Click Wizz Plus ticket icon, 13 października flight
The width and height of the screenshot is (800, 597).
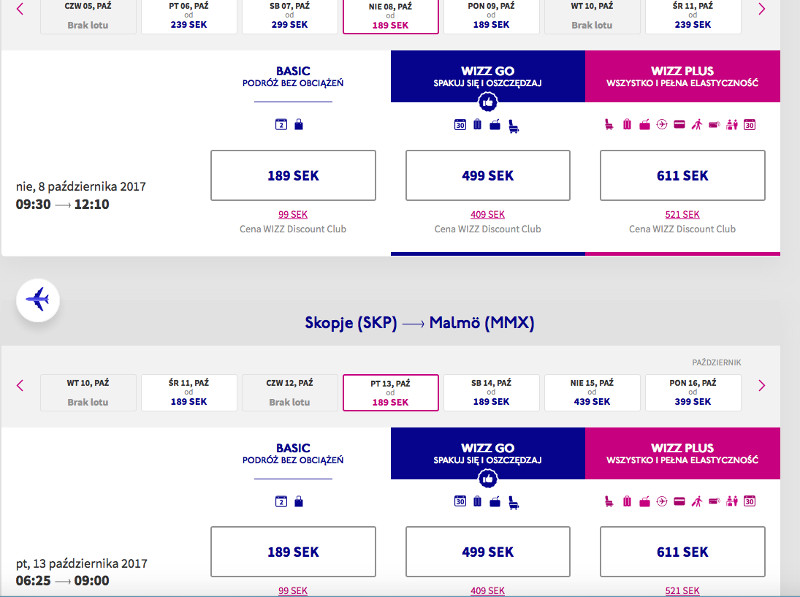[714, 502]
